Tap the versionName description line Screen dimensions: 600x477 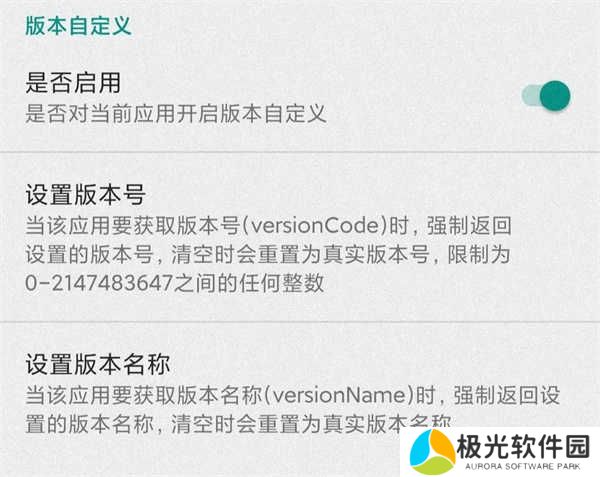[293, 396]
